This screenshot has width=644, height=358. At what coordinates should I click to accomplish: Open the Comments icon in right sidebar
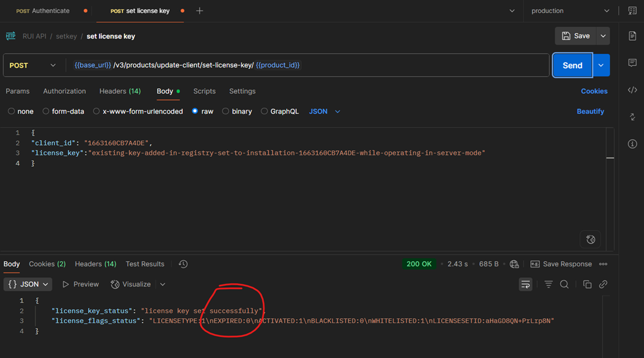click(632, 63)
